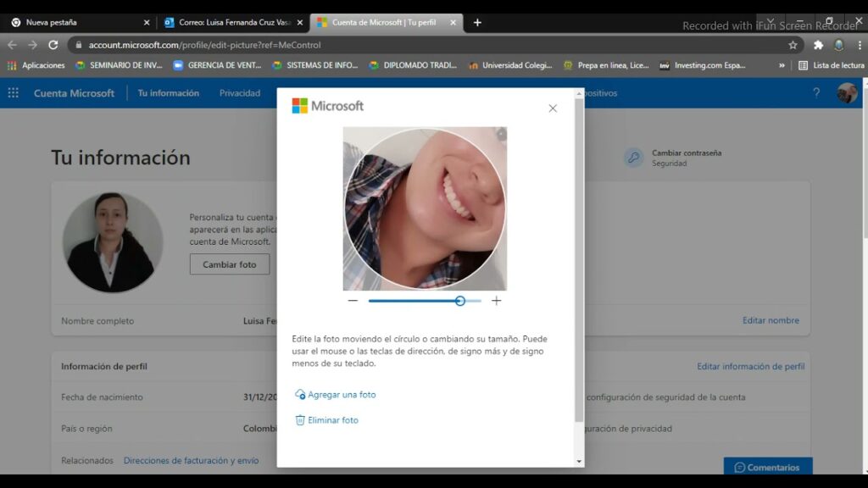Image resolution: width=868 pixels, height=488 pixels.
Task: Open DIPLOMADO TRADI bookmark
Action: click(413, 65)
